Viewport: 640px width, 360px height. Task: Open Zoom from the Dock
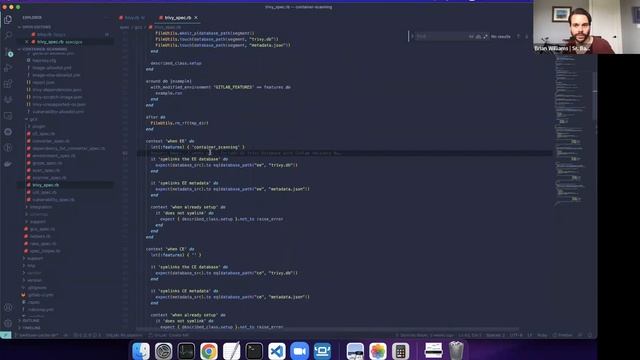(x=300, y=351)
